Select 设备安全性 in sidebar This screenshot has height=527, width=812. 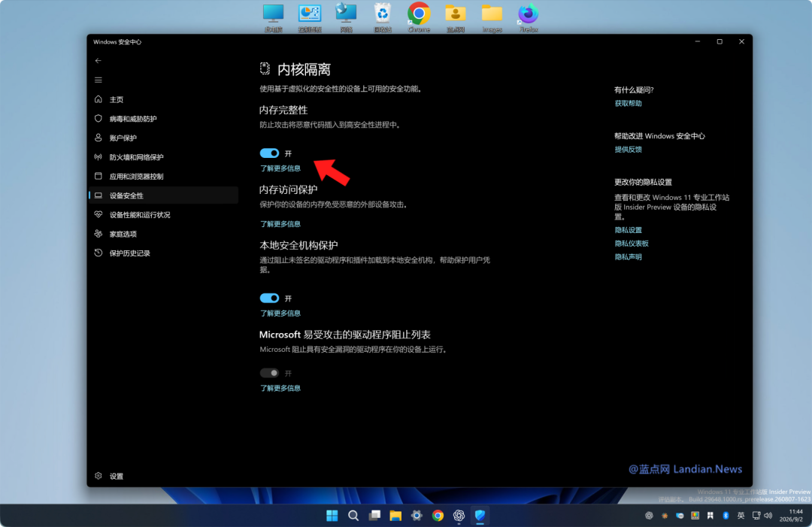[x=164, y=195]
